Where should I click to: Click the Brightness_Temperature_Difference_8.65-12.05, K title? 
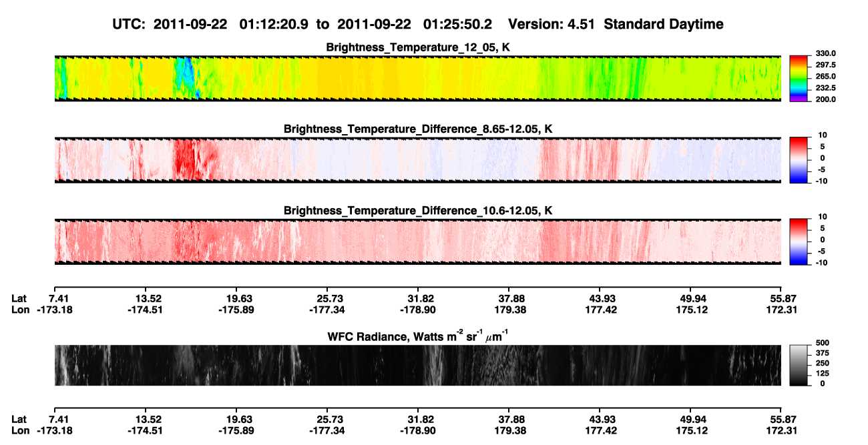418,129
